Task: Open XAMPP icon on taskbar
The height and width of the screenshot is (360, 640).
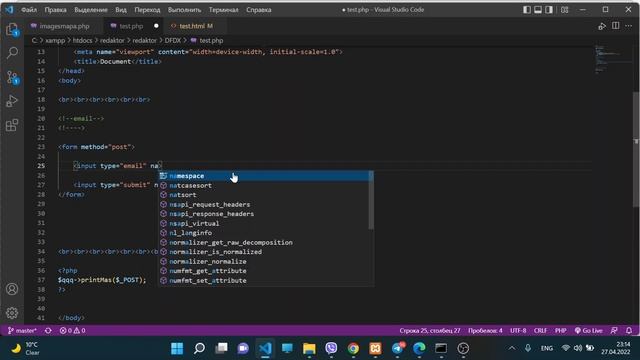Action: [376, 348]
